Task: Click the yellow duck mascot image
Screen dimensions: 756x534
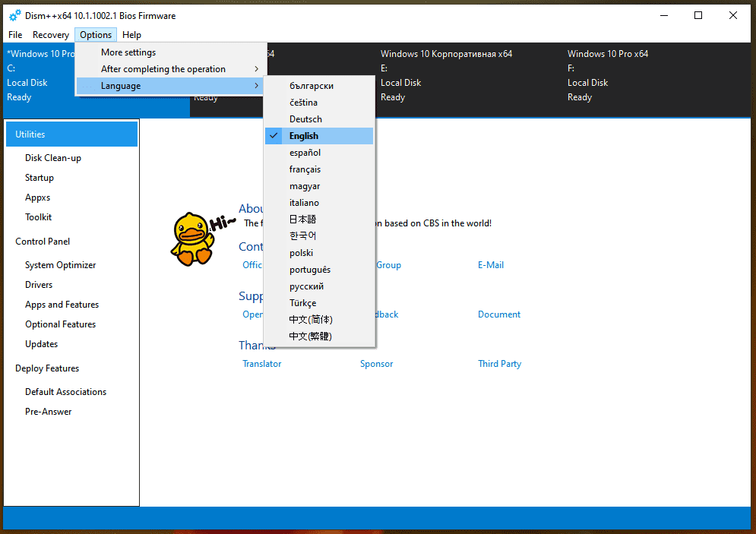Action: (x=193, y=239)
